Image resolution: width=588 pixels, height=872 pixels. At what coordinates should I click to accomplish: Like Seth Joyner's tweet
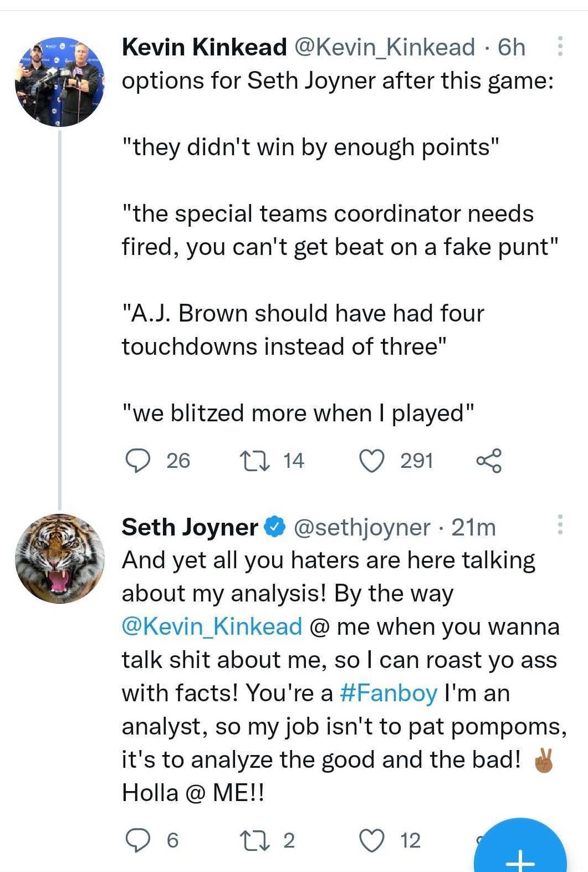(372, 840)
